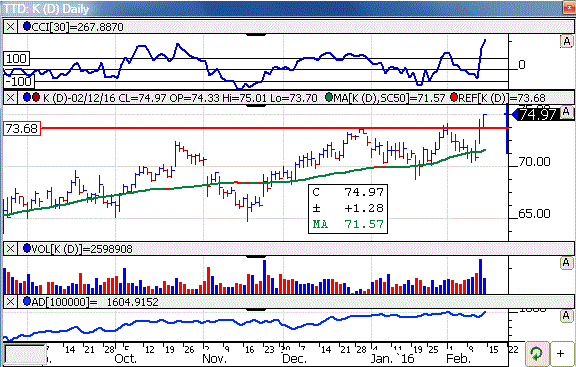Toggle auto-scale A button in price panel

click(567, 112)
